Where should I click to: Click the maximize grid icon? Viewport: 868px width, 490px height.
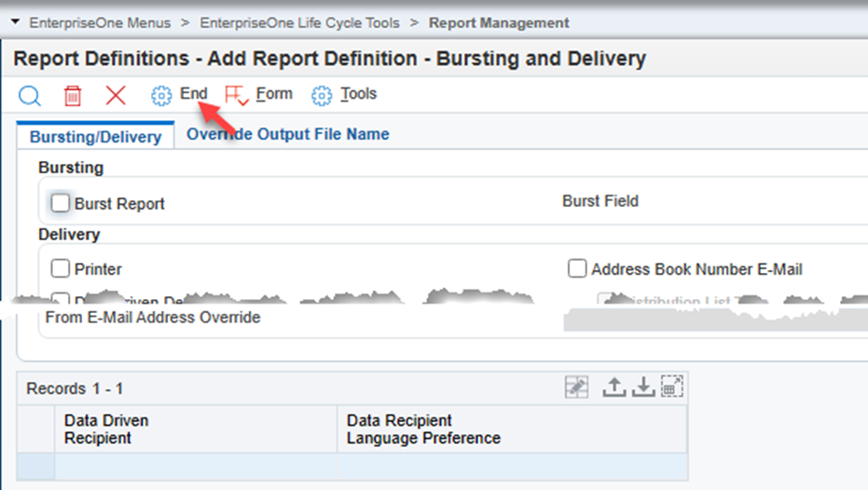pos(672,388)
